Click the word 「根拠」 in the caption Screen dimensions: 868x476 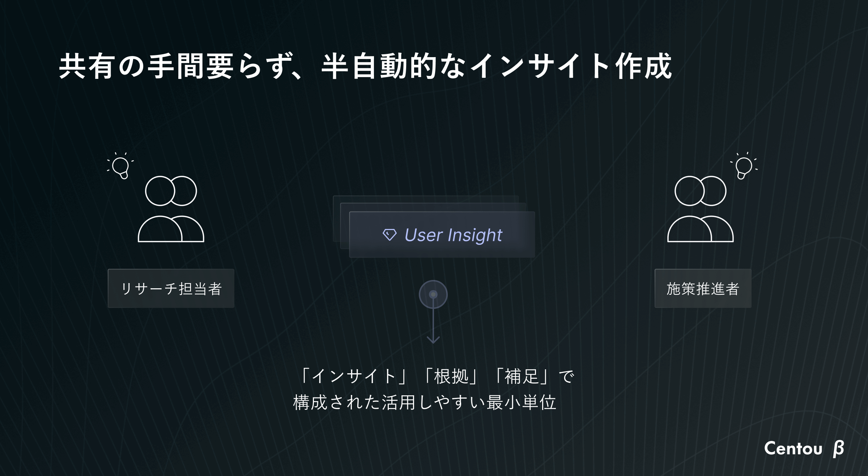tap(451, 376)
